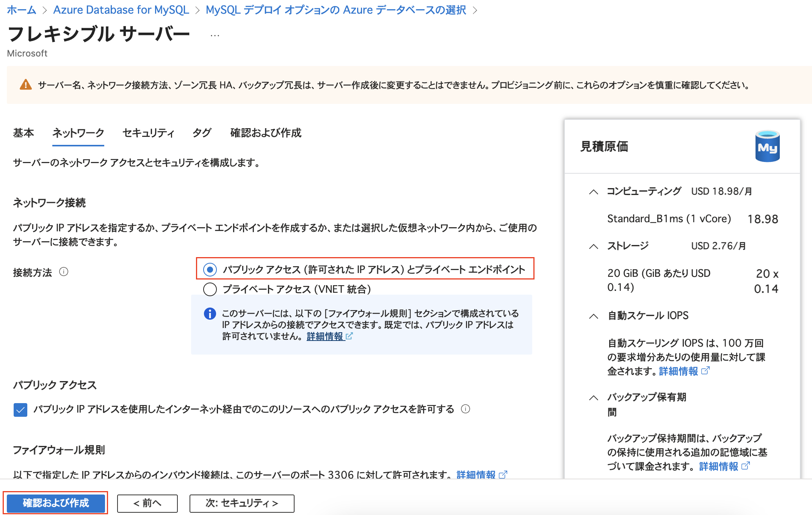This screenshot has width=812, height=515.
Task: Click the 見積原価 heading
Action: coord(604,146)
